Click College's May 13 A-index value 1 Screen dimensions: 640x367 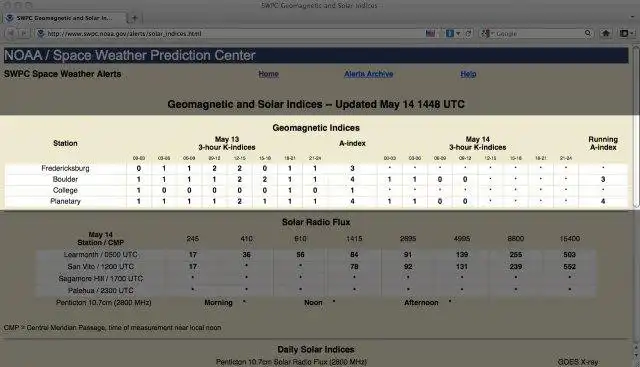[x=352, y=190]
